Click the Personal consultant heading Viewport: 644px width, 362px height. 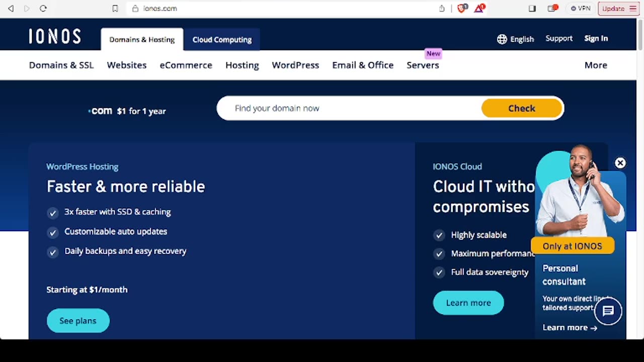tap(564, 275)
